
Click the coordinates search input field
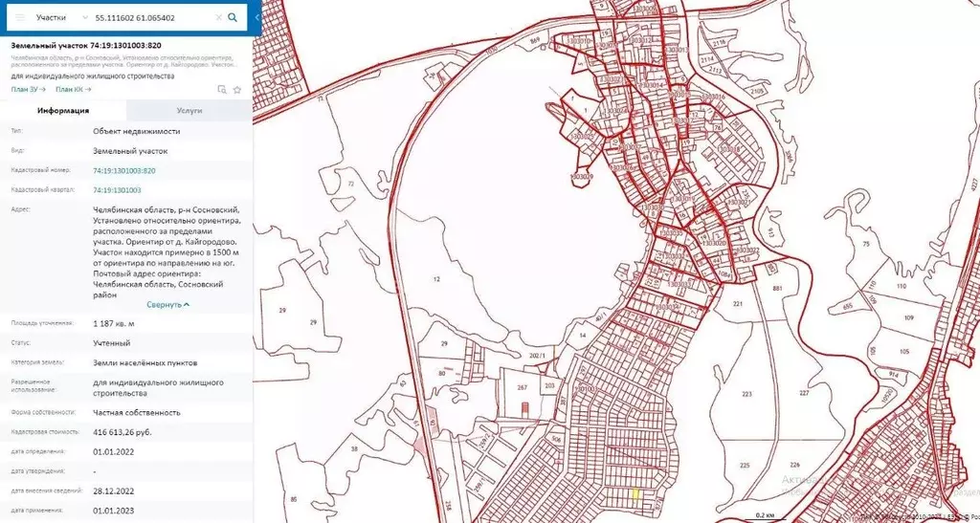[x=153, y=17]
